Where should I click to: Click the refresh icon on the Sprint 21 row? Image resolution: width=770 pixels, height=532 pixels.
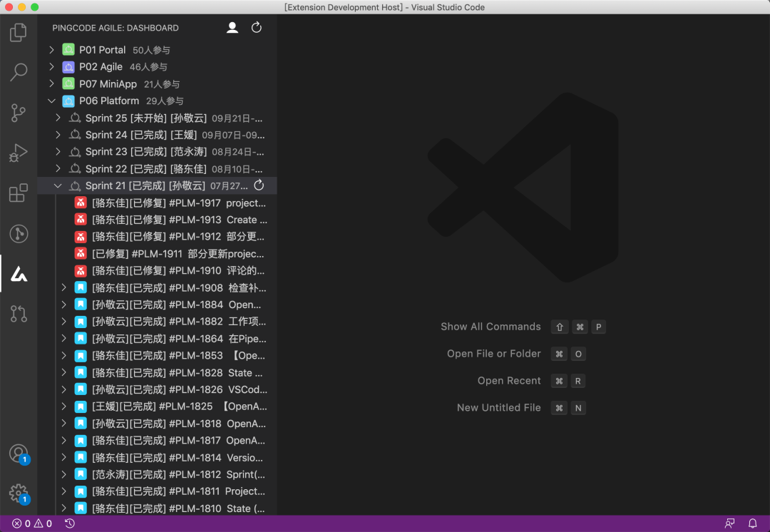[x=260, y=185]
